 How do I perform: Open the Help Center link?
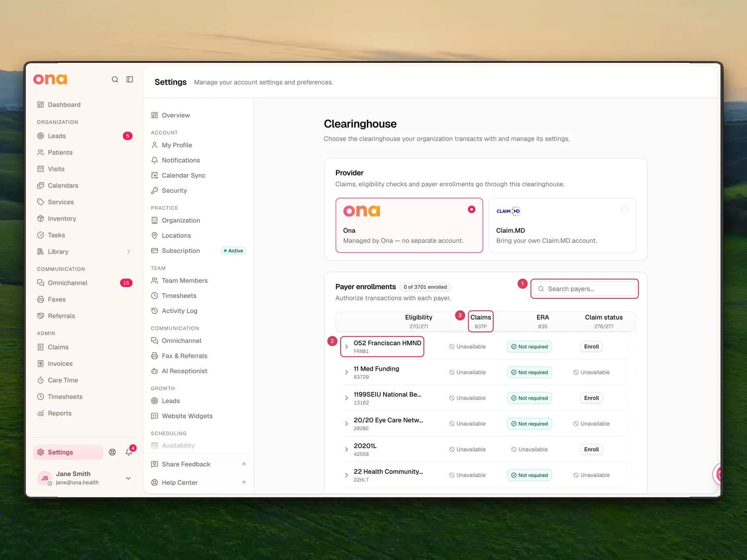pos(198,483)
